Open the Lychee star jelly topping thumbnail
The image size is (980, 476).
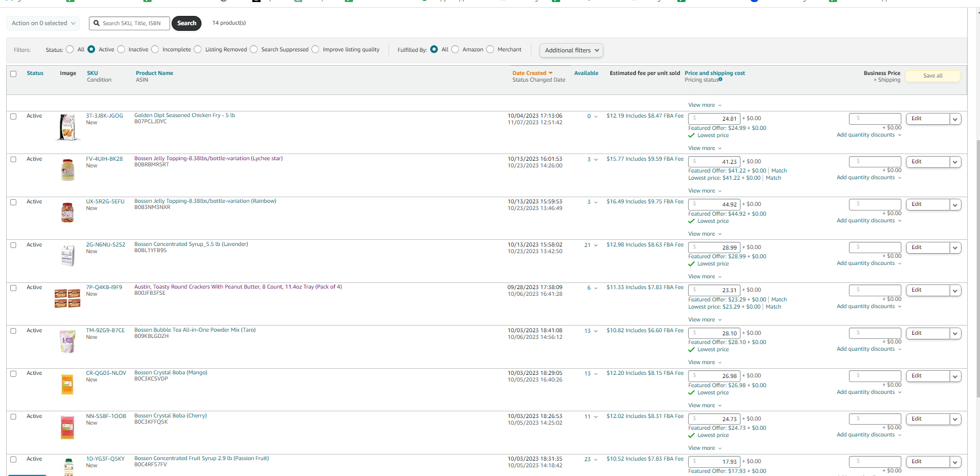(67, 170)
